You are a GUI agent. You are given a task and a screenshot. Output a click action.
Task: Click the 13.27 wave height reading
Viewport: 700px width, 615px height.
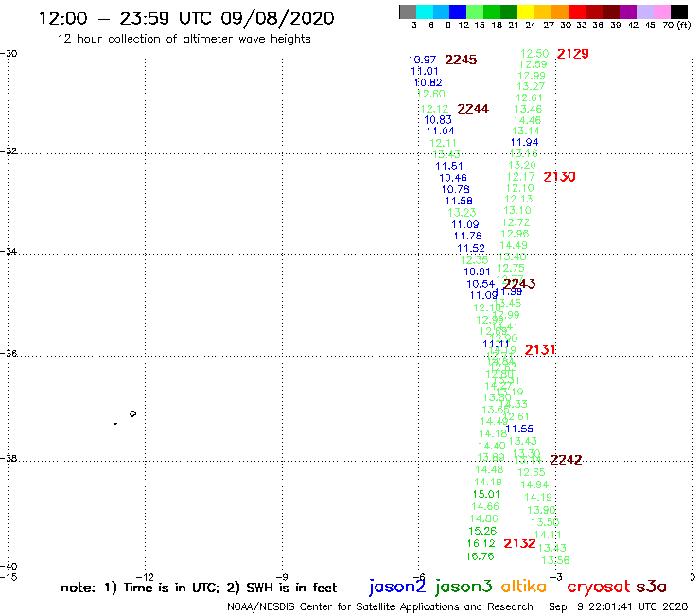coord(531,86)
